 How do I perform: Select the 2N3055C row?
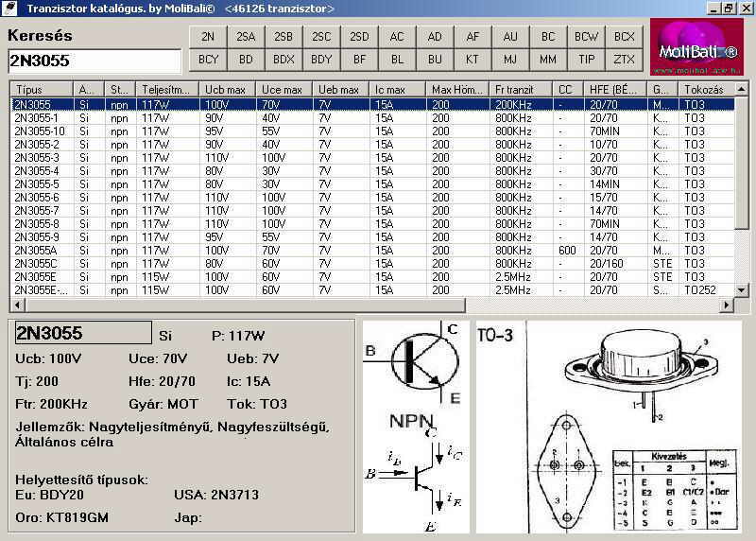[372, 264]
